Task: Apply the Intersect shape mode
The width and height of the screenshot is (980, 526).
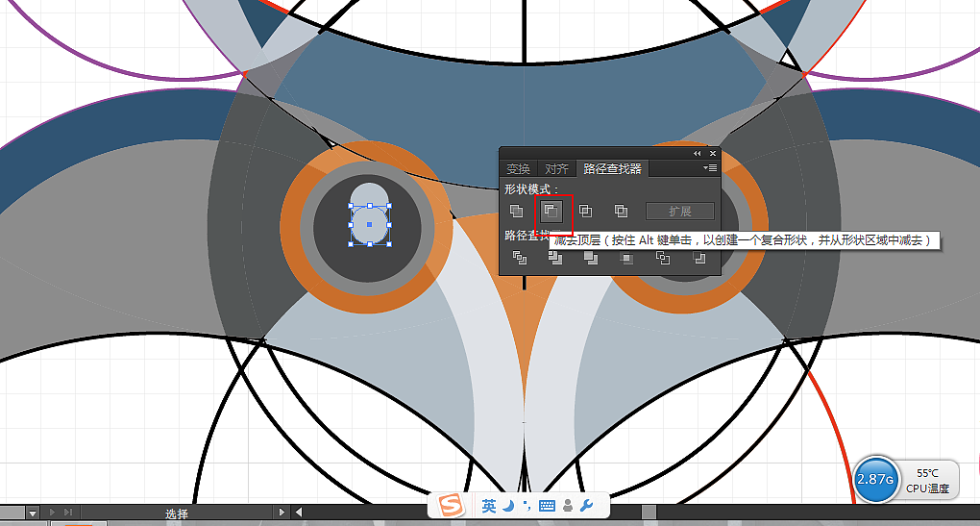Action: [586, 212]
